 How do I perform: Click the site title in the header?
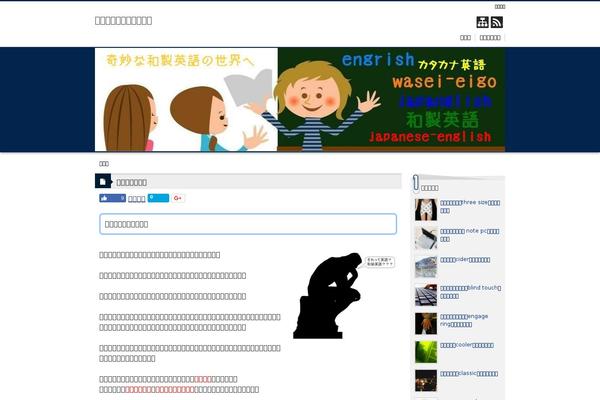coord(123,21)
